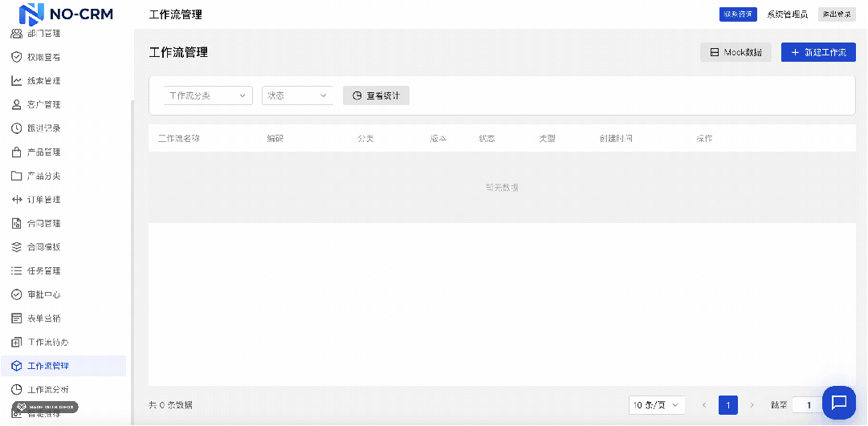Open 权限查看 via its shield icon
This screenshot has height=426, width=868.
click(17, 57)
